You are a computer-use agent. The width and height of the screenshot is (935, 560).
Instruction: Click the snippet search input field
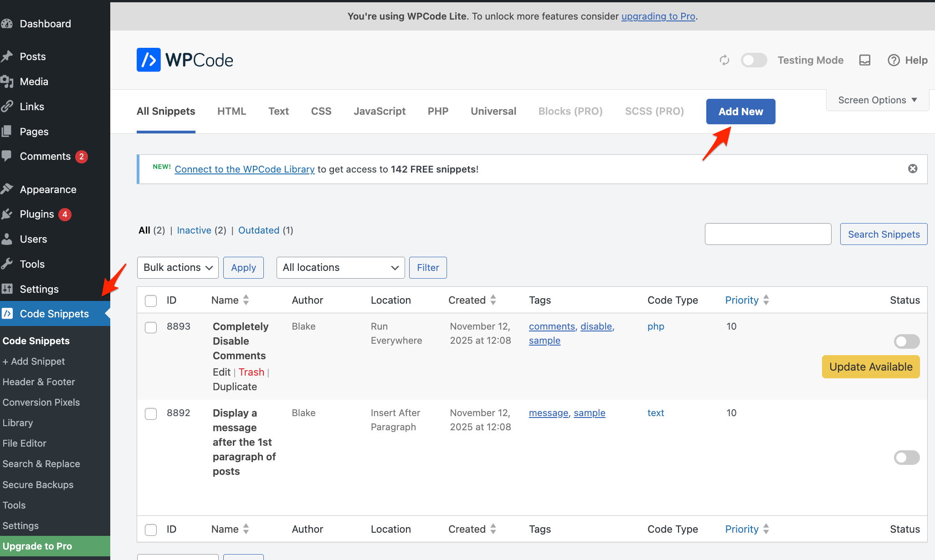pyautogui.click(x=768, y=234)
